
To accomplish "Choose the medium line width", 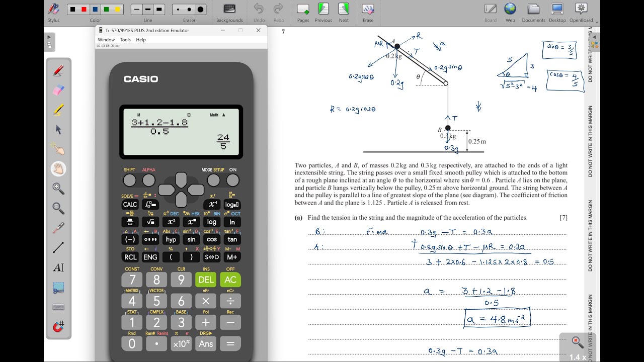I will 148,10.
